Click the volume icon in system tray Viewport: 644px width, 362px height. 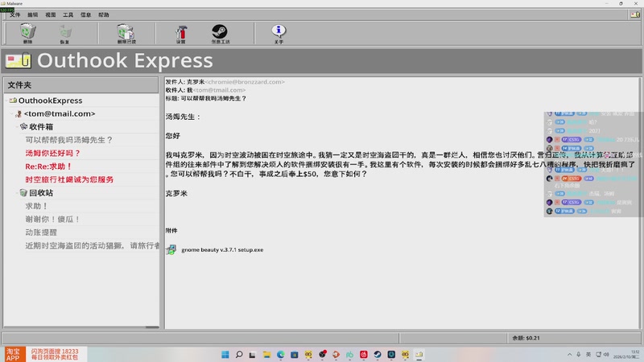pos(606,355)
